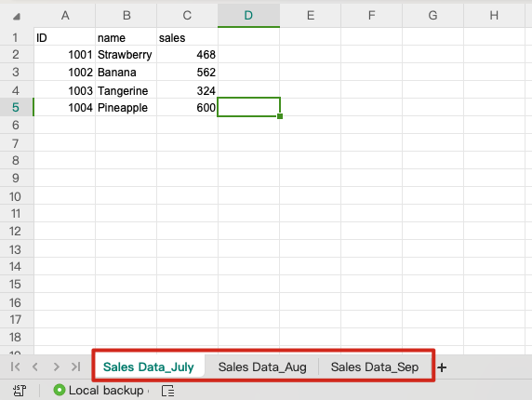Click the fill handle of active cell D5

280,116
